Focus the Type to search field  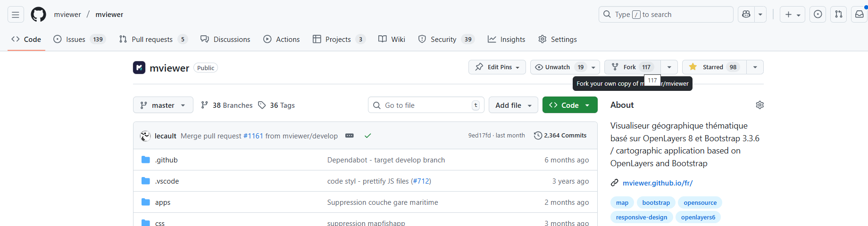pyautogui.click(x=666, y=15)
